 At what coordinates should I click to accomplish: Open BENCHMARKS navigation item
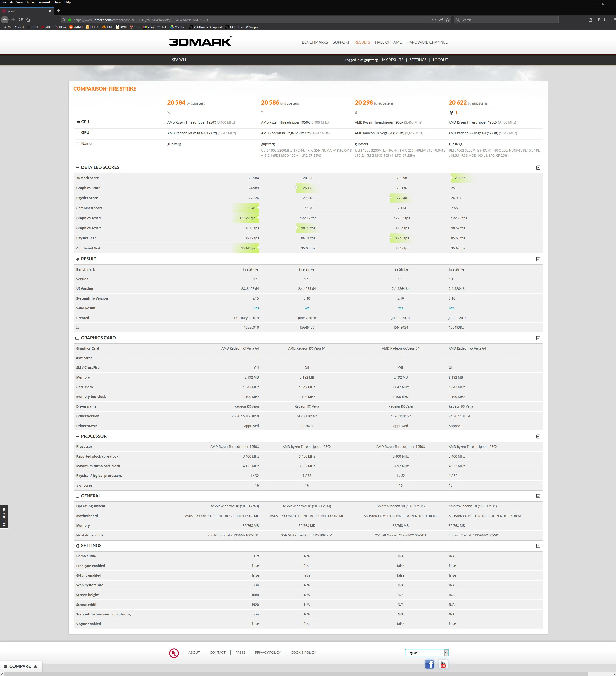315,42
